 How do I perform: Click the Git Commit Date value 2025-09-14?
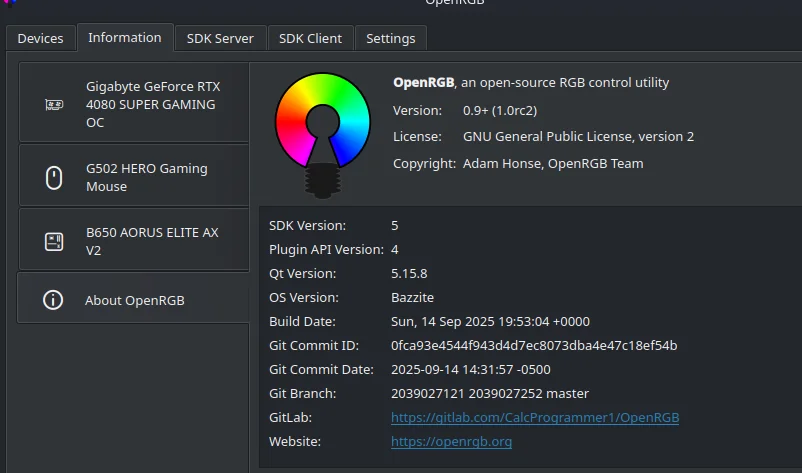(x=471, y=370)
